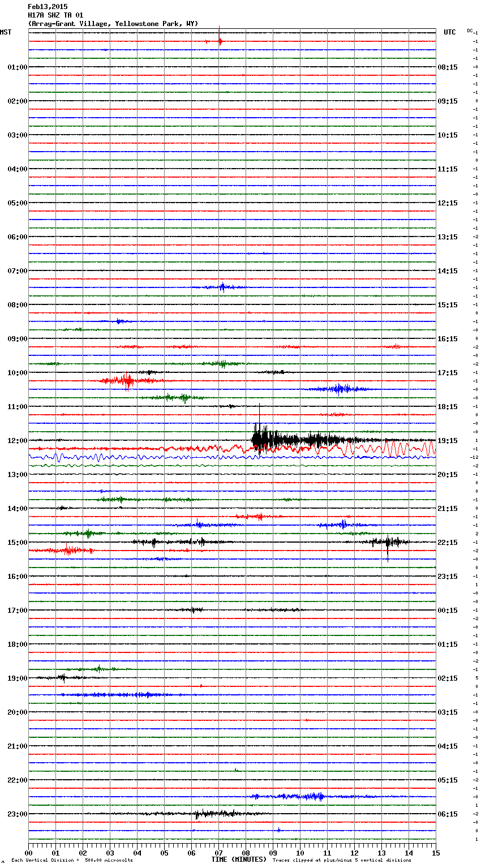
Task: Select the 23:00 MST time label
Action: [18, 814]
